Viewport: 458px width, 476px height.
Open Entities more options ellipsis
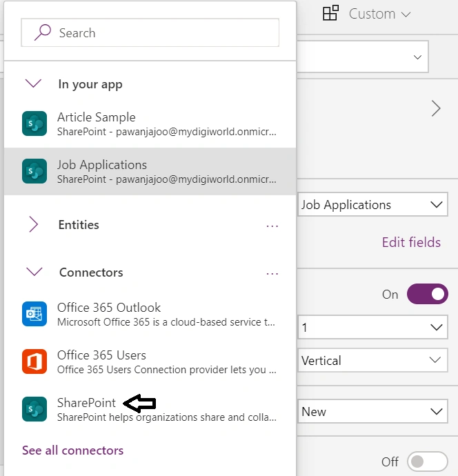click(x=272, y=226)
